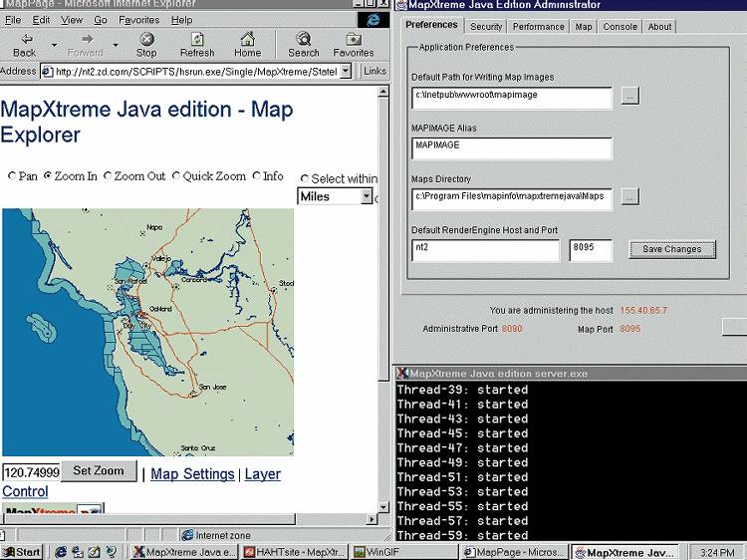Click the zoom value field showing 120.74999
Image resolution: width=747 pixels, height=560 pixels.
(x=32, y=472)
